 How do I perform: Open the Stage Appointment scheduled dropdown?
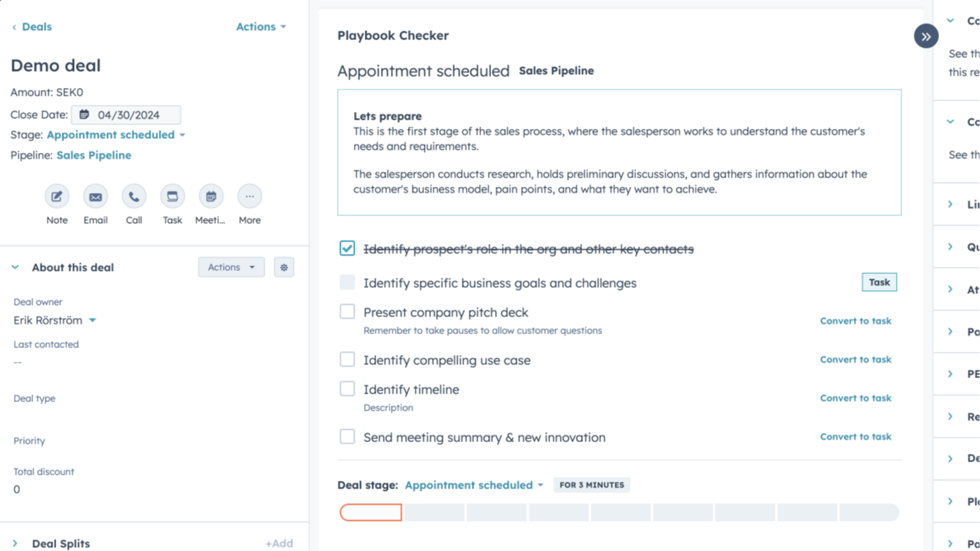[x=116, y=135]
